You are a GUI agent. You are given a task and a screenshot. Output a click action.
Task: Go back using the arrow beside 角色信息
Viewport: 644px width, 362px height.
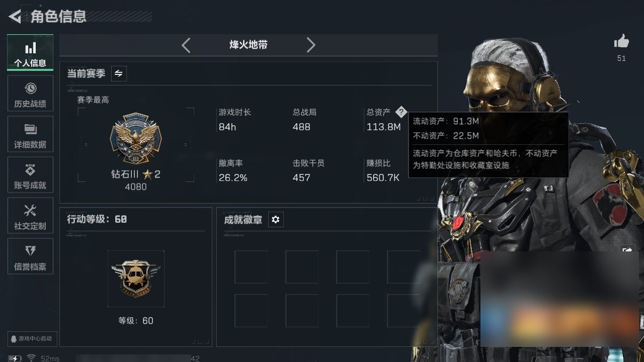click(x=15, y=16)
